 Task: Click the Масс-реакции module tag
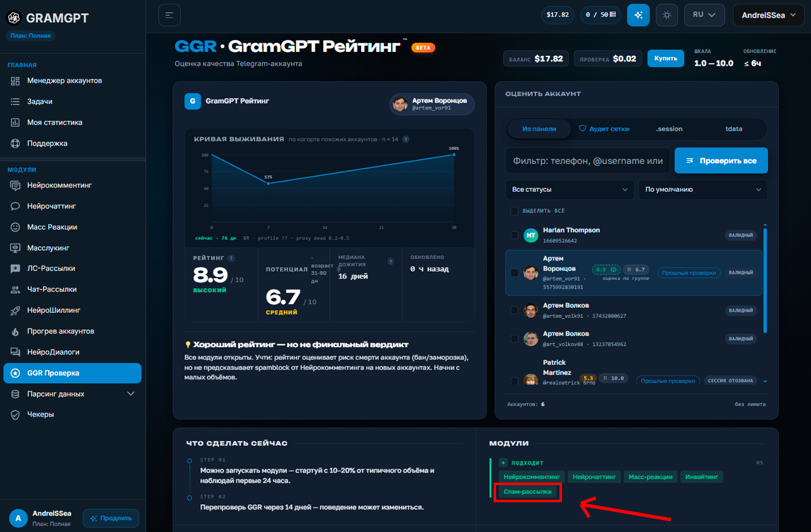click(x=651, y=477)
